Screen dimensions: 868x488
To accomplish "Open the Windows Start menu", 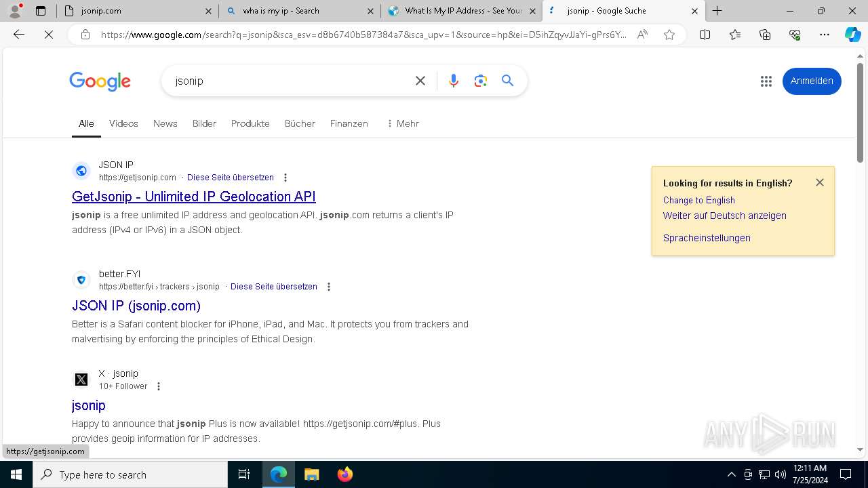I will (16, 474).
